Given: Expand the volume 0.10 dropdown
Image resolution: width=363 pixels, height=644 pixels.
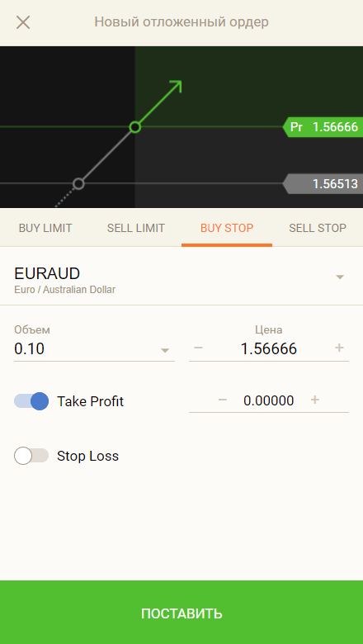Looking at the screenshot, I should pyautogui.click(x=94, y=349).
